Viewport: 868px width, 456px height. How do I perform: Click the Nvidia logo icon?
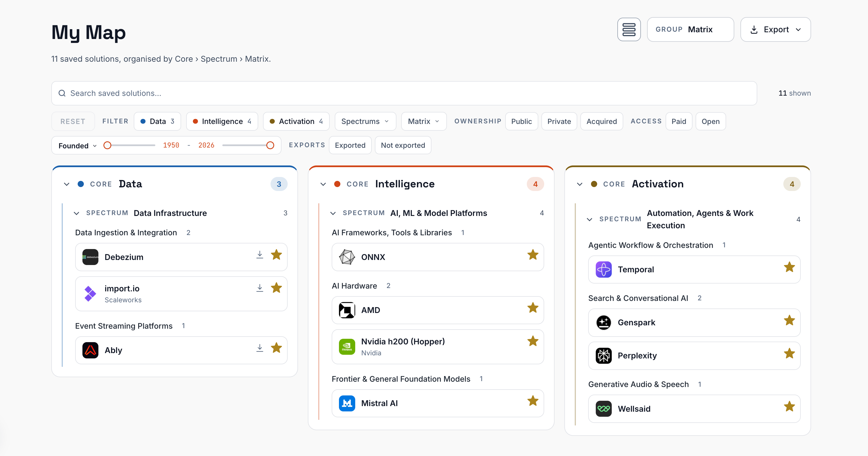347,347
